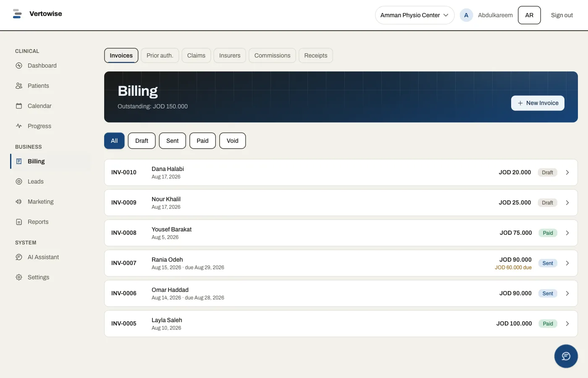This screenshot has height=378, width=588.
Task: Create a New Invoice
Action: (538, 103)
